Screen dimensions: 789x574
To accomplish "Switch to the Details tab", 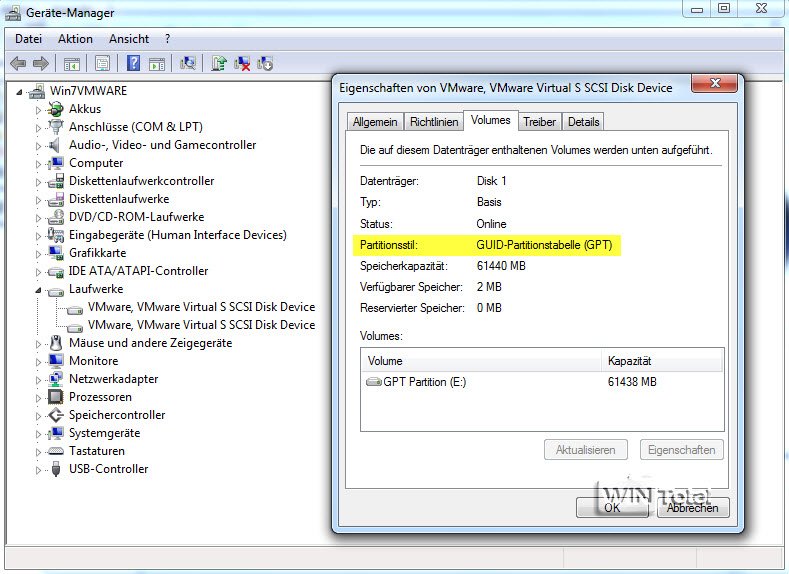I will click(x=584, y=122).
